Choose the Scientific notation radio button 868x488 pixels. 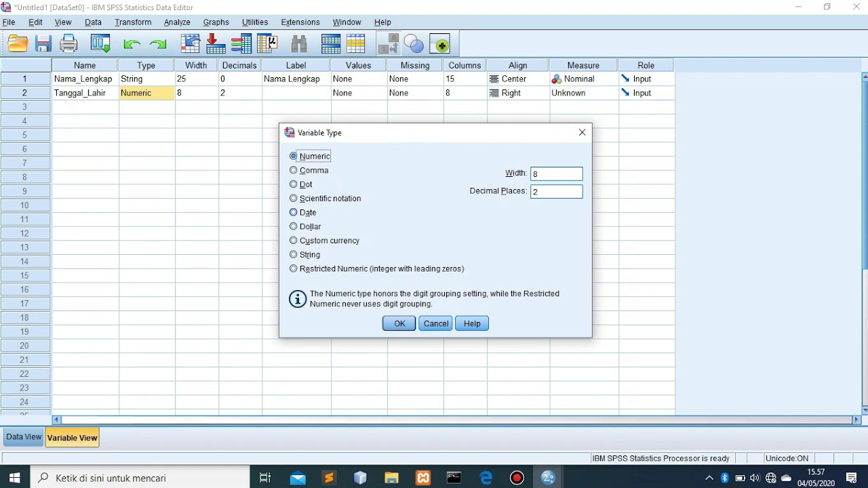(x=294, y=199)
